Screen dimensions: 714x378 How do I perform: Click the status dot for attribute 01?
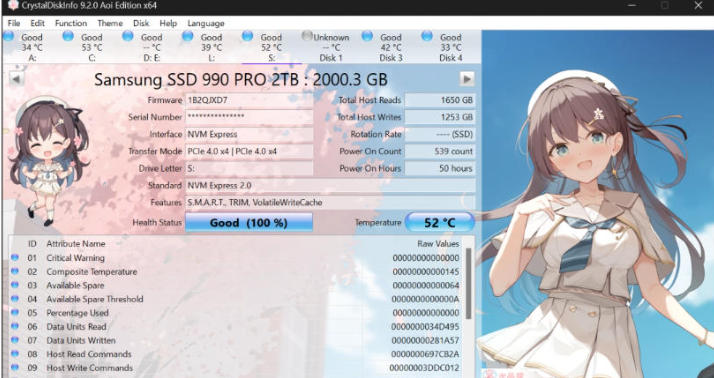click(15, 257)
